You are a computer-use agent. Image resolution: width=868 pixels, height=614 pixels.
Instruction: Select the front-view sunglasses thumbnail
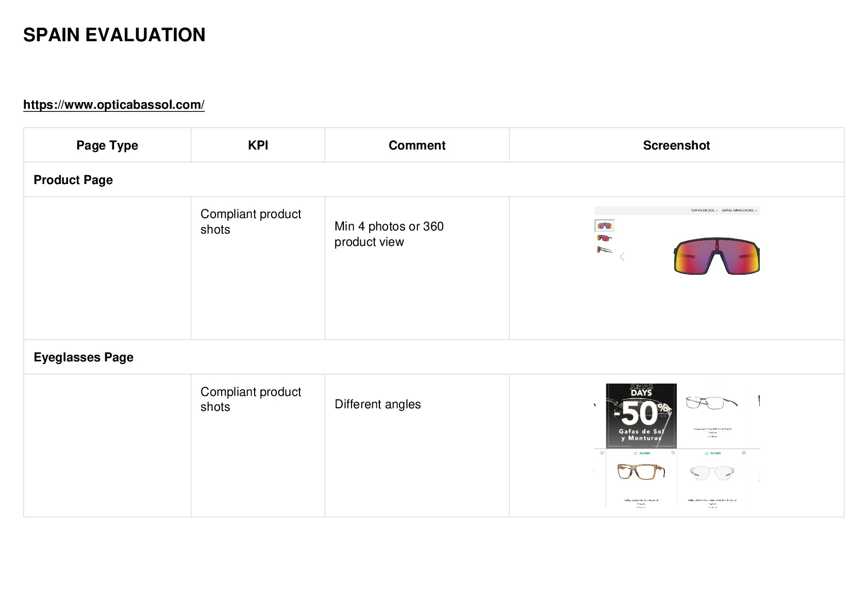tap(605, 226)
